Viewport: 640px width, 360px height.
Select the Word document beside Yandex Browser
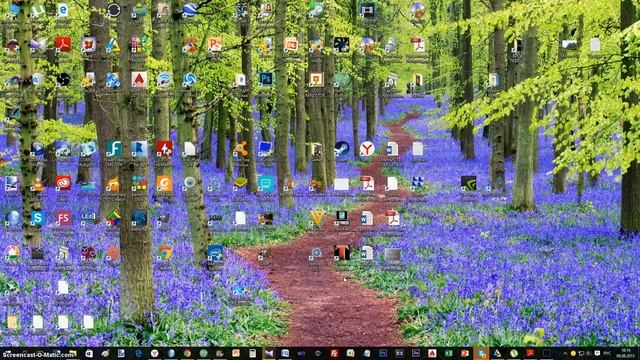pyautogui.click(x=392, y=149)
